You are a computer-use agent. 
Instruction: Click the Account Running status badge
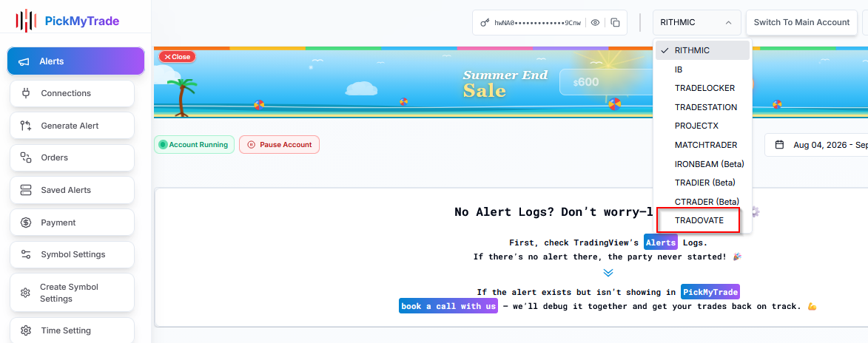195,144
